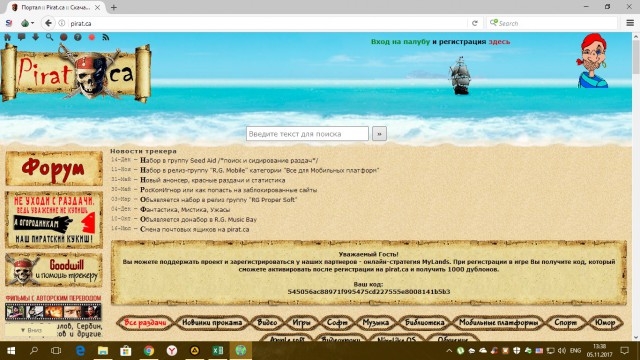
Task: Open taskbar search magnifier
Action: (34, 351)
